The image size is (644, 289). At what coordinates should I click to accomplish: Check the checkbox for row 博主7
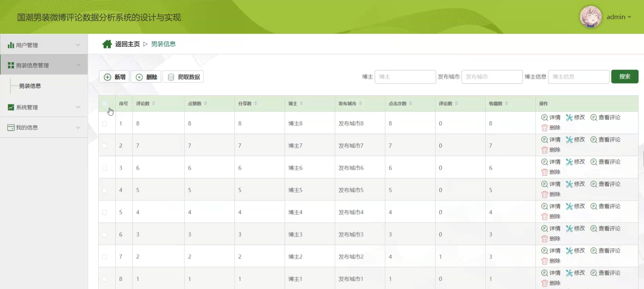tap(104, 146)
